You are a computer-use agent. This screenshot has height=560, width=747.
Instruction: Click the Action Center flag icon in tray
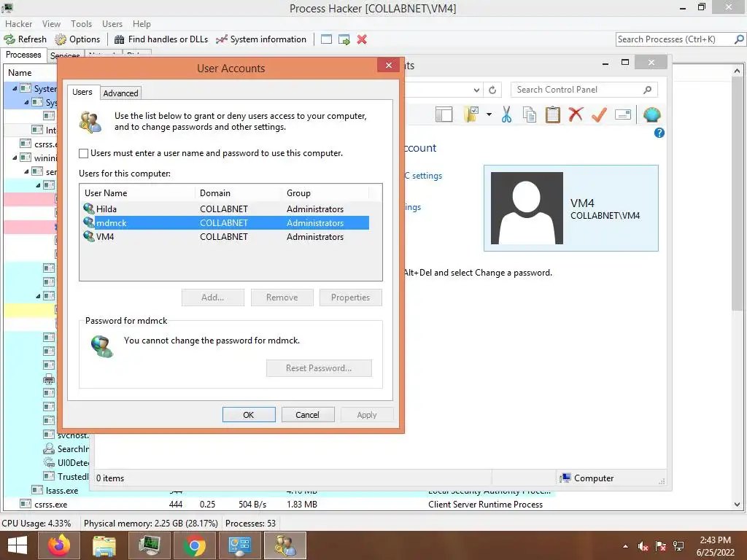coord(660,546)
